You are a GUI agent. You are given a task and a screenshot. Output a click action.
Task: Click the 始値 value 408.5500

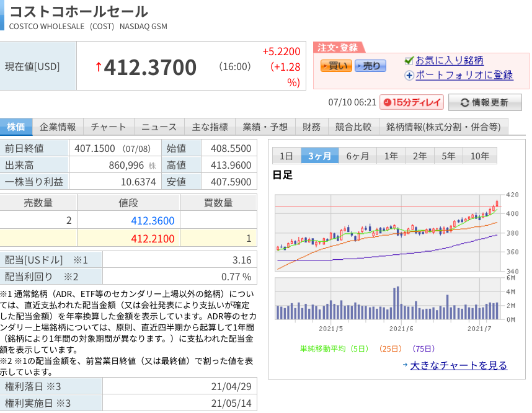pyautogui.click(x=231, y=148)
